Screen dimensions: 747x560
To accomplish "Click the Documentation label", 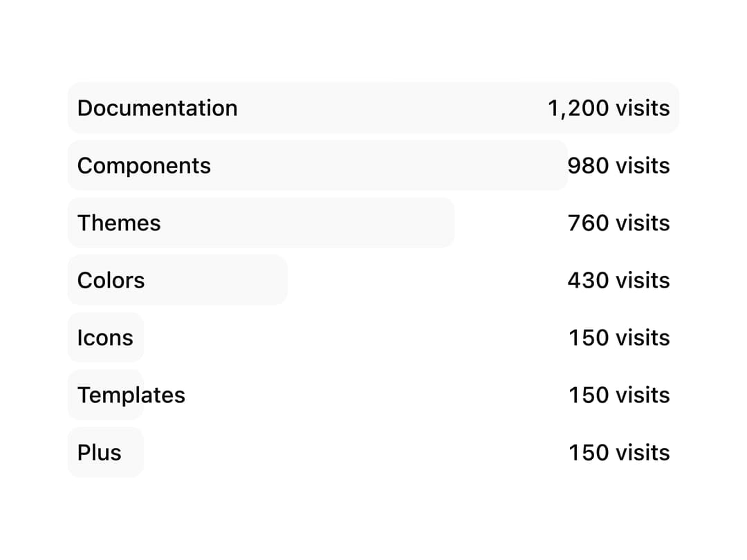I will pyautogui.click(x=157, y=108).
